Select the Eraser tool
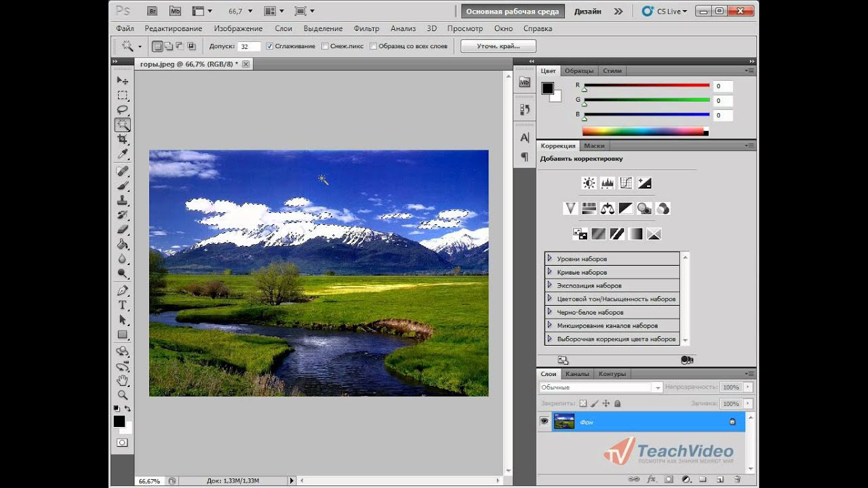Image resolution: width=868 pixels, height=488 pixels. click(x=123, y=229)
